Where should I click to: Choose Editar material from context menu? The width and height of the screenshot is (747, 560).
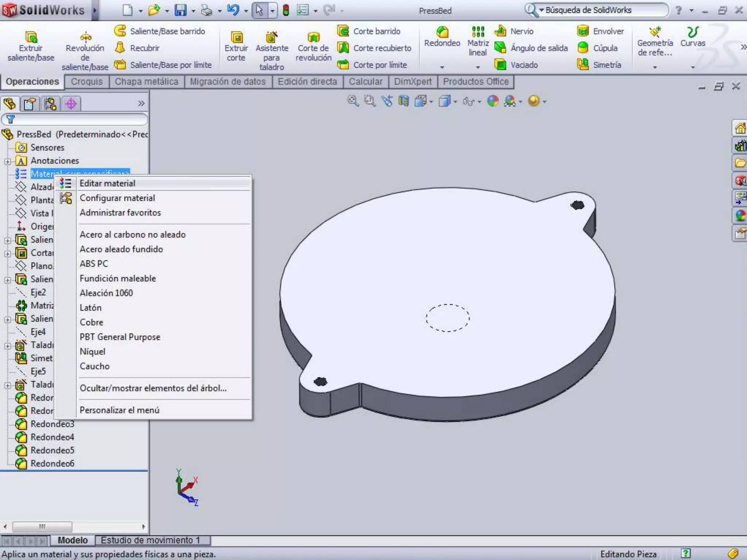[x=107, y=183]
